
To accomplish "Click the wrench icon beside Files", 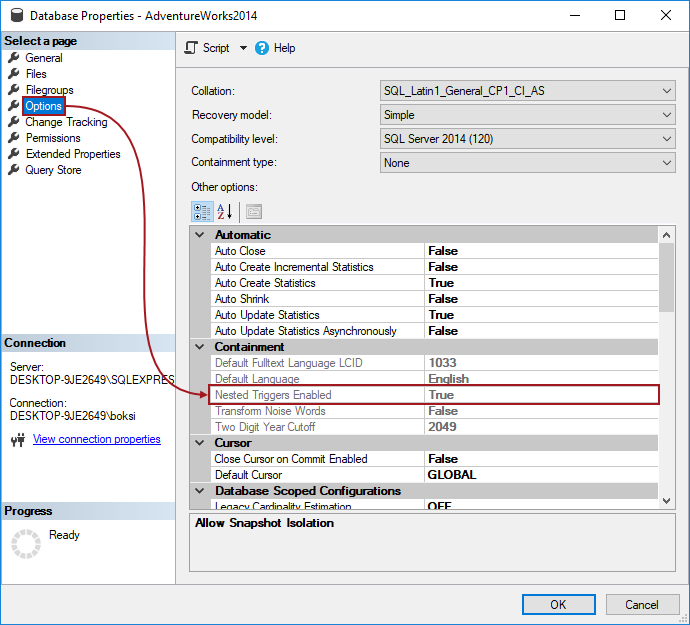I will (x=14, y=73).
